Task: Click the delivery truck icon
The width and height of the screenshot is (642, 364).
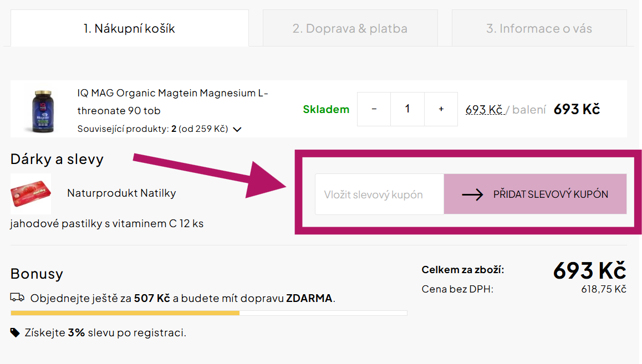Action: (x=17, y=298)
